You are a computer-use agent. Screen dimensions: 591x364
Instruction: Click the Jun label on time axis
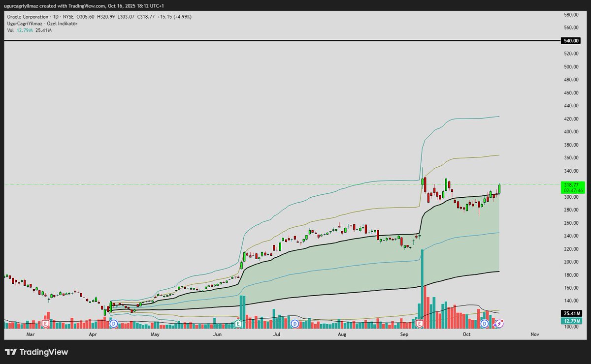point(217,334)
